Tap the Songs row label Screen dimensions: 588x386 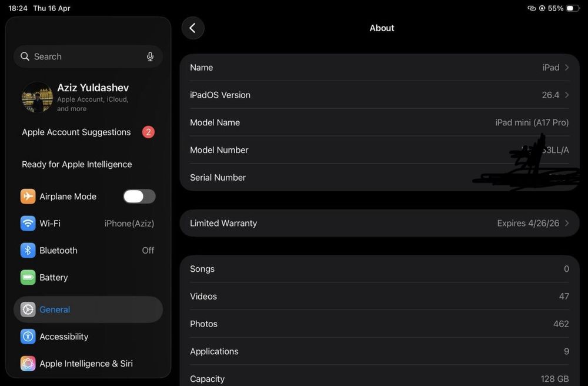pyautogui.click(x=202, y=269)
